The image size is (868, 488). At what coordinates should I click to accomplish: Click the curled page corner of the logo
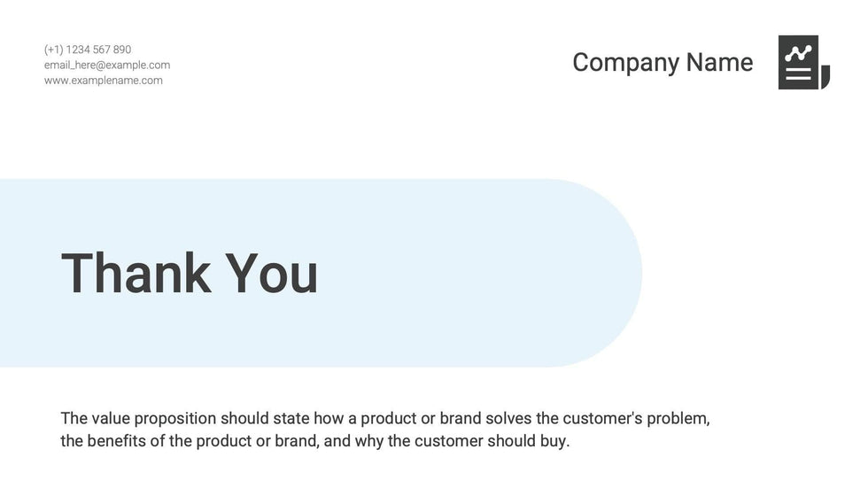pos(825,78)
